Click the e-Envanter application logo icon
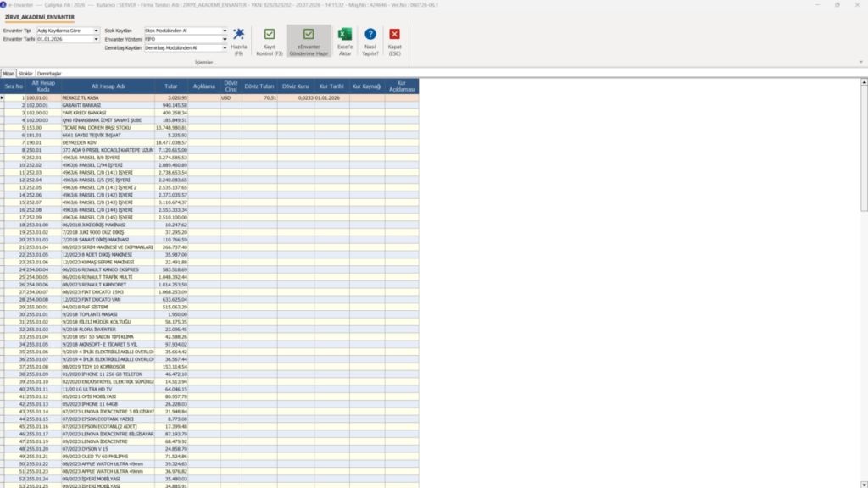 tap(3, 4)
